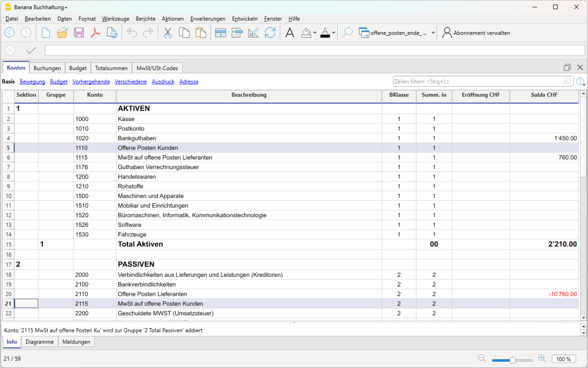
Task: Expand the text color dropdown arrow
Action: 333,33
